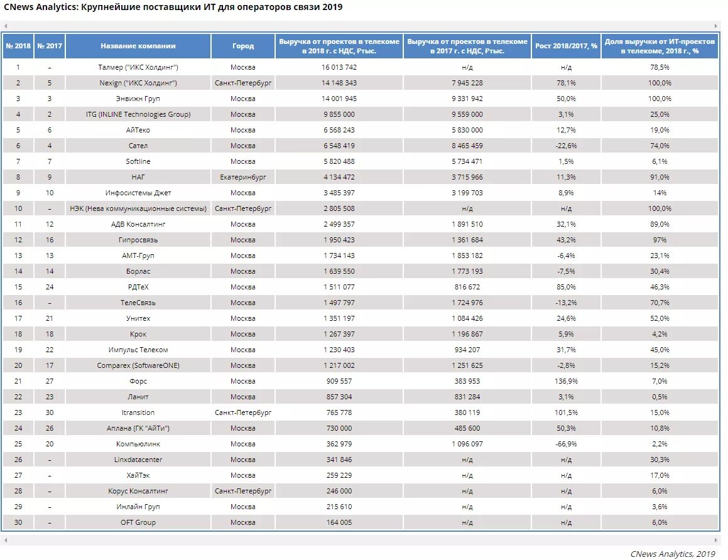728x560 pixels.
Task: Click the revenue value '164 005'
Action: click(x=339, y=522)
